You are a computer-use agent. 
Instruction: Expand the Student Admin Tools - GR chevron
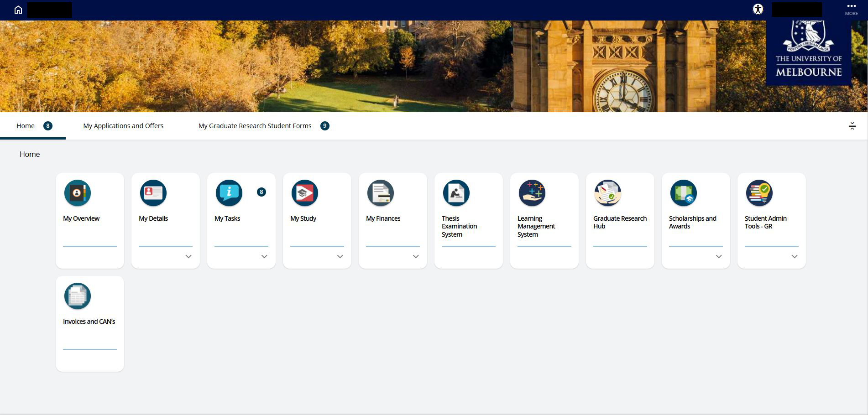tap(795, 257)
